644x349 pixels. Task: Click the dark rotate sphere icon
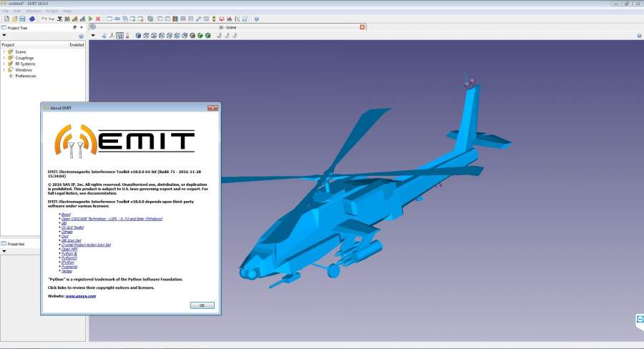point(192,36)
